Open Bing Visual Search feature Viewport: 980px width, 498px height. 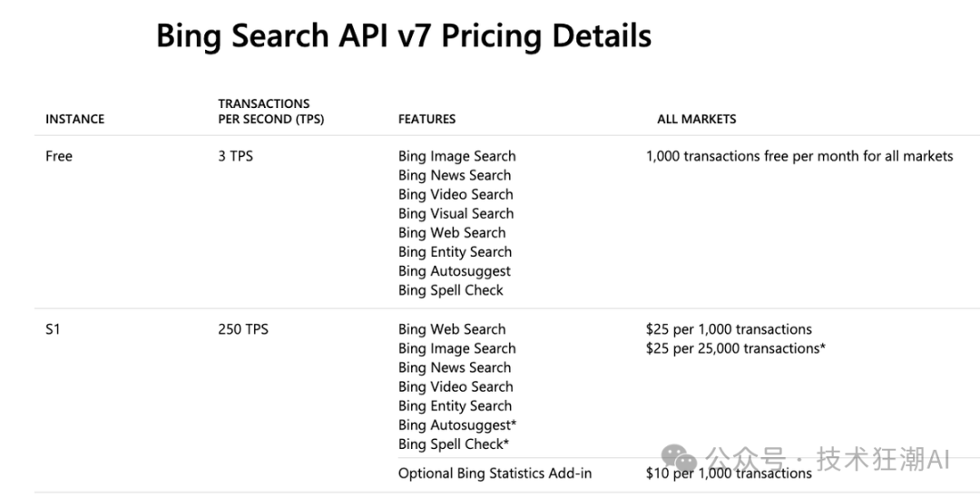456,213
